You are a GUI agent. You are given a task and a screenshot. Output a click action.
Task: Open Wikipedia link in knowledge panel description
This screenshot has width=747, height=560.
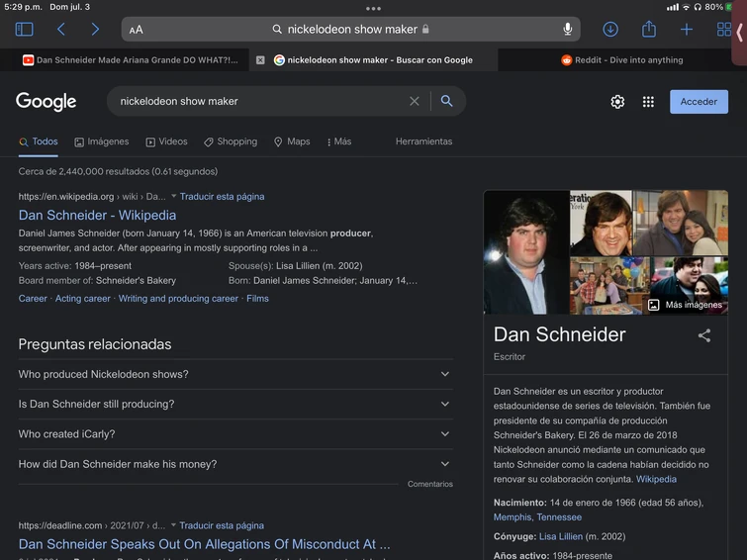(x=656, y=479)
